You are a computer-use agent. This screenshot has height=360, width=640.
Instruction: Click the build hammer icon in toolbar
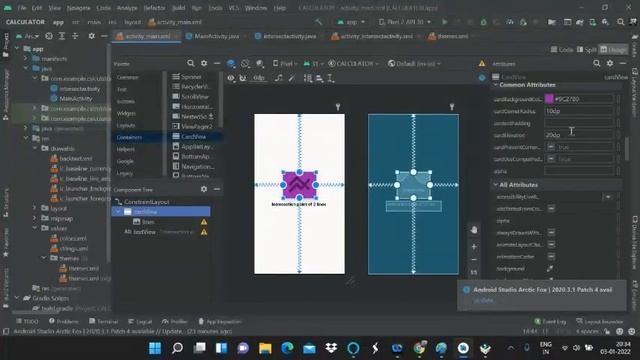318,22
